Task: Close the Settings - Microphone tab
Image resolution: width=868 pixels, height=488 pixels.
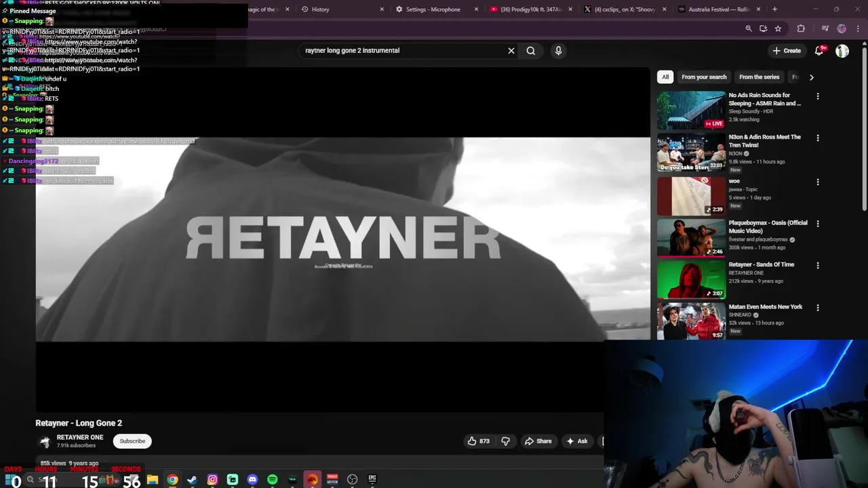Action: click(x=476, y=9)
